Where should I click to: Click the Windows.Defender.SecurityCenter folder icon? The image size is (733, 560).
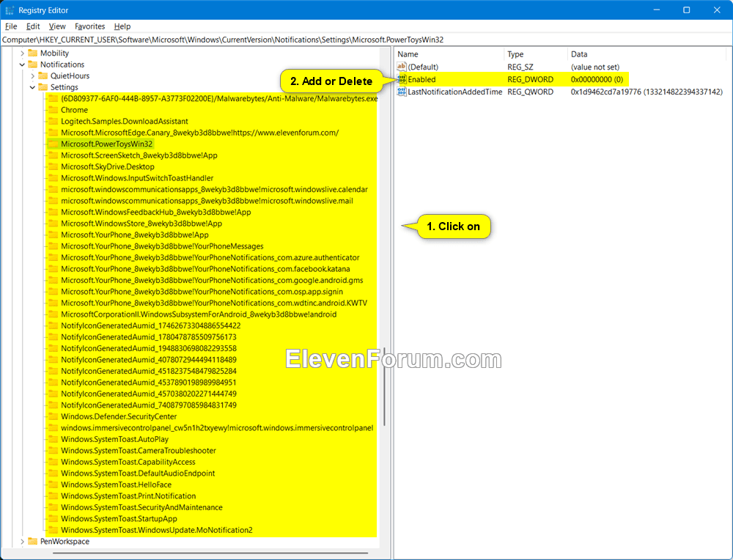(x=54, y=416)
